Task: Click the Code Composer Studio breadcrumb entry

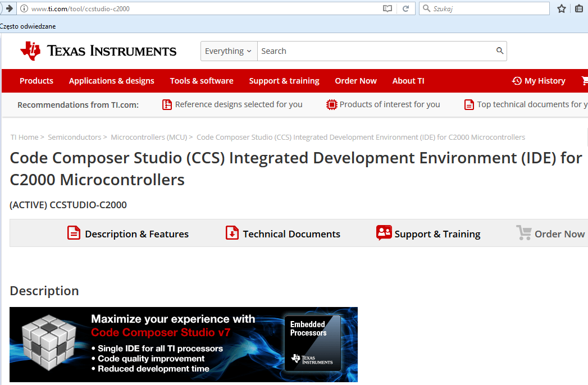Action: 361,137
